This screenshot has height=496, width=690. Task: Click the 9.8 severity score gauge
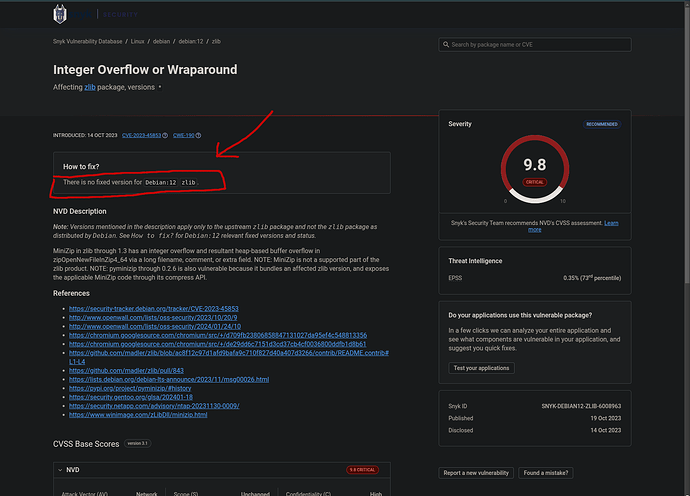(535, 169)
